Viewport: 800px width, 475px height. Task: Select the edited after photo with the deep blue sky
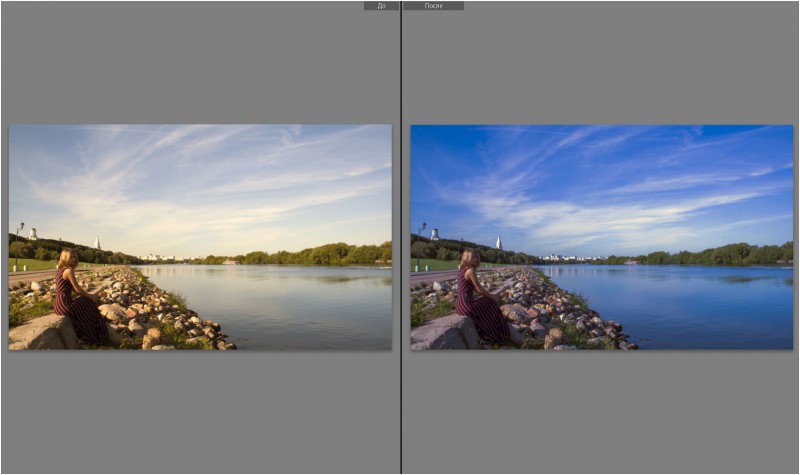602,237
